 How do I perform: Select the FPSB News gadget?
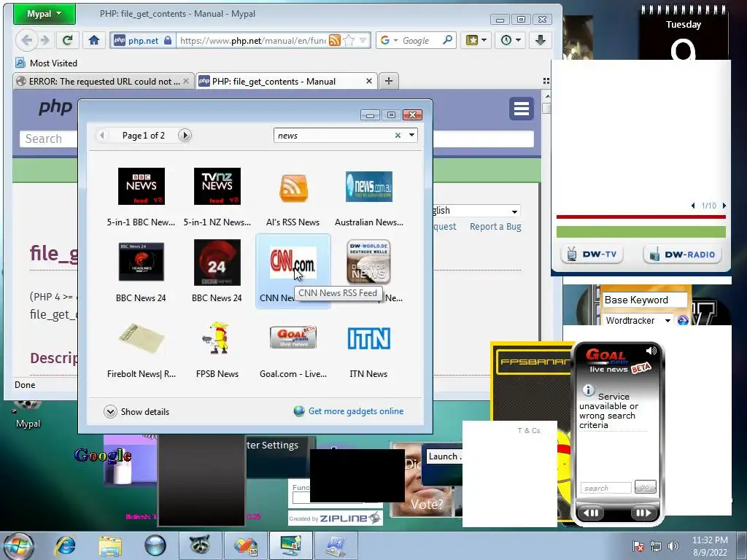coord(217,349)
